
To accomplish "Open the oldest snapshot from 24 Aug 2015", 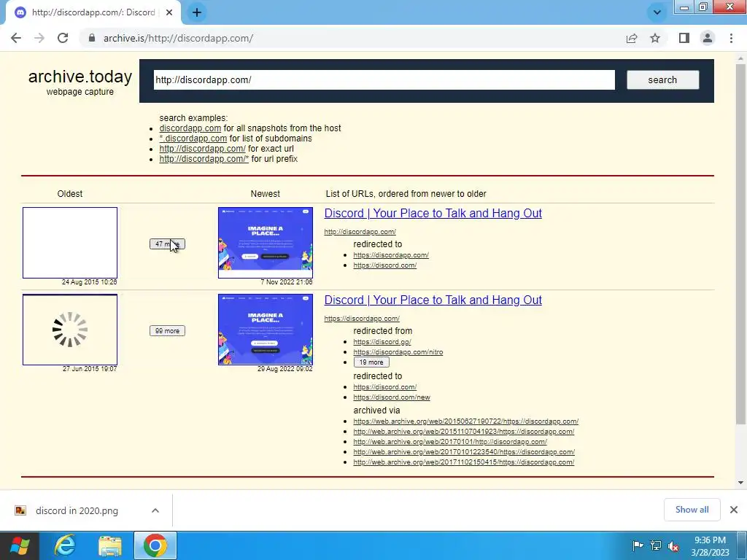I will point(70,243).
